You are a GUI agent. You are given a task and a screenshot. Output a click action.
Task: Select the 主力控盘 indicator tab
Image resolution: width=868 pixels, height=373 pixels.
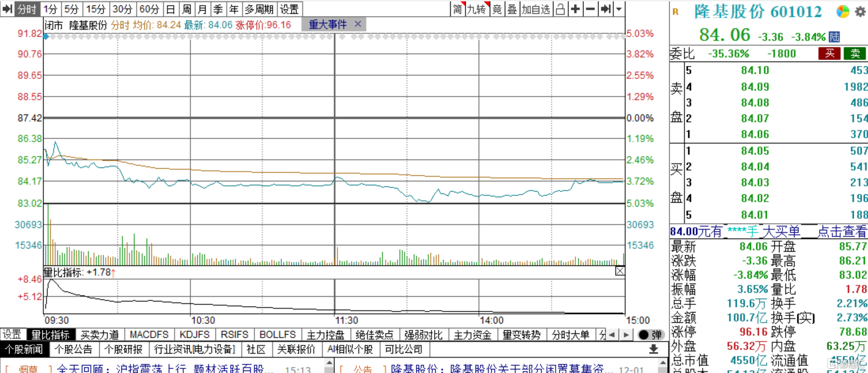point(326,335)
